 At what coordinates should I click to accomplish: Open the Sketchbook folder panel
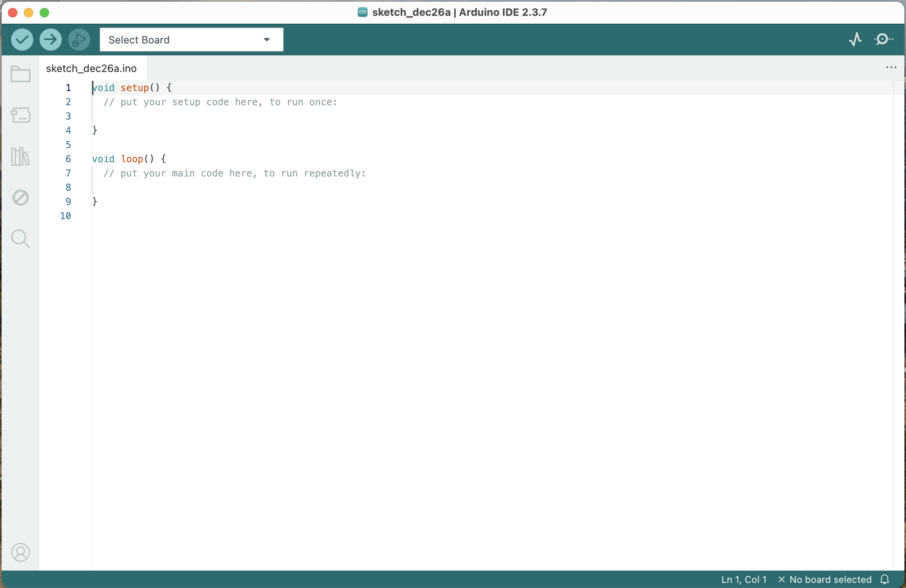[21, 74]
